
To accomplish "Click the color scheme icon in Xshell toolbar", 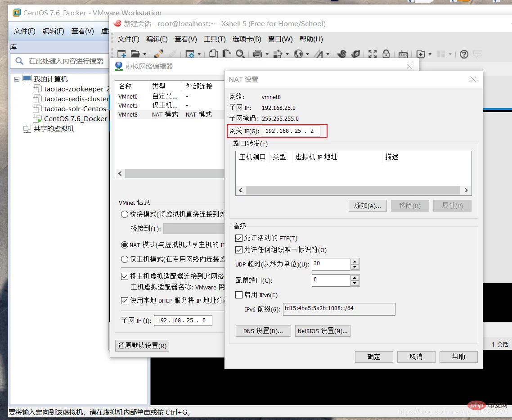I will 278,54.
